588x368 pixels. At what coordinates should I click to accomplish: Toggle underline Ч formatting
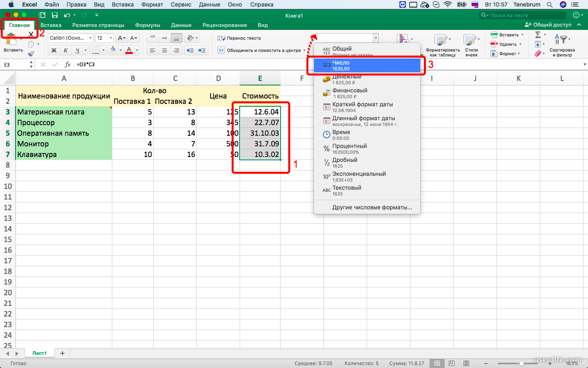(x=77, y=50)
